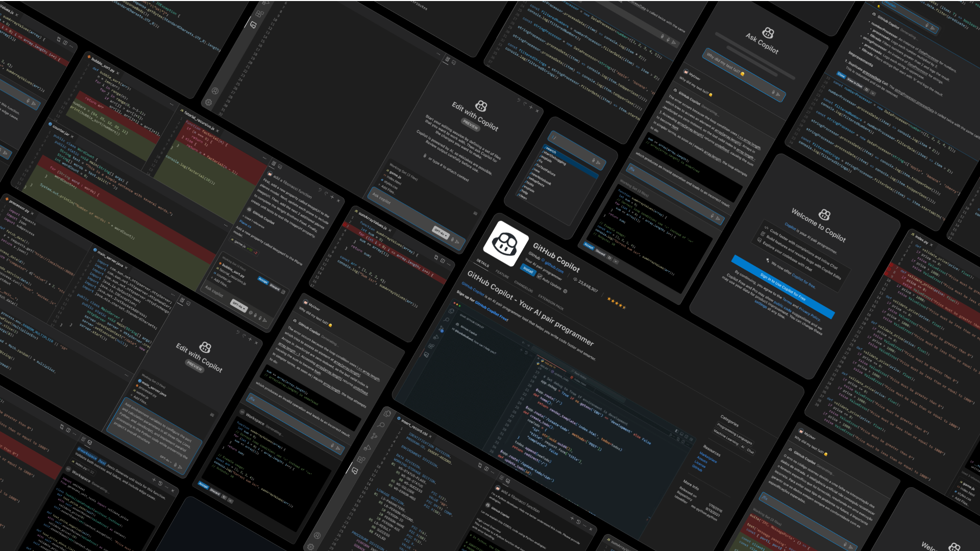Open GPT-4o dropdown under main_server.java working set
The image size is (980, 551).
(165, 459)
